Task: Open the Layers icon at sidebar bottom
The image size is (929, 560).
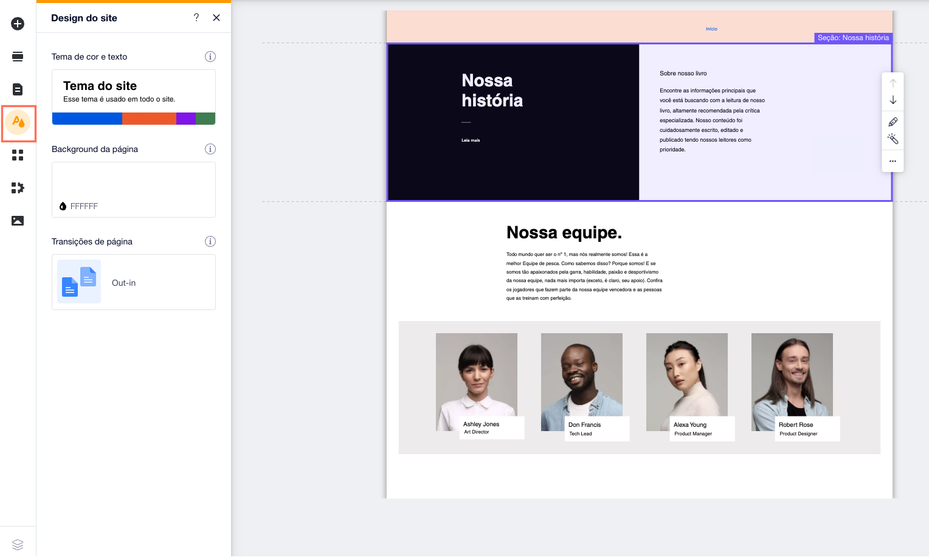Action: pos(18,544)
